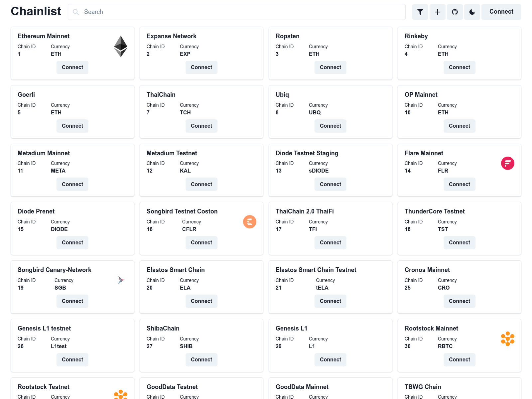Connect to ThunderCore Testnet
Viewport: 532px width, 399px height.
(x=460, y=243)
